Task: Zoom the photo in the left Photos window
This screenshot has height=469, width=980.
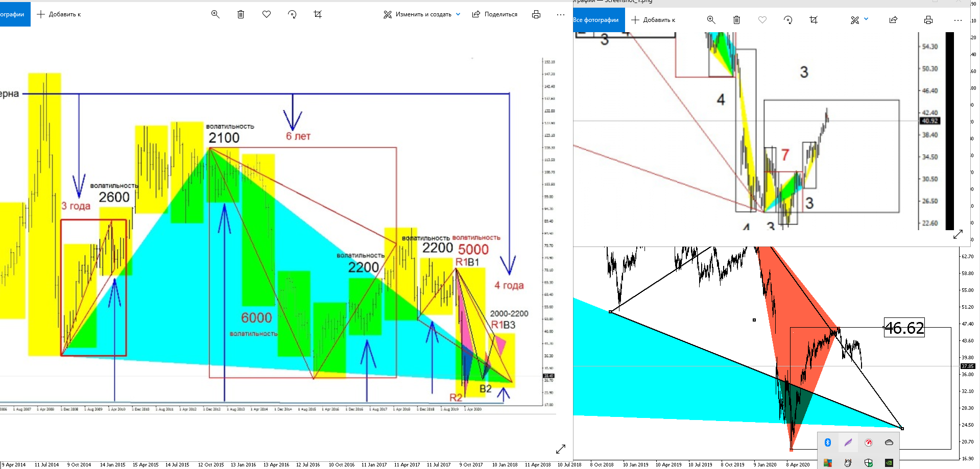Action: tap(216, 14)
